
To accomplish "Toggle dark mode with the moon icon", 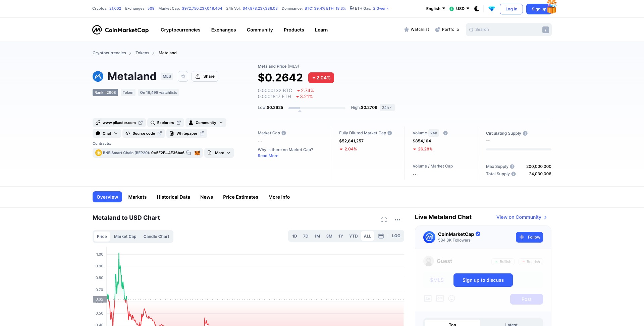I will pyautogui.click(x=477, y=9).
